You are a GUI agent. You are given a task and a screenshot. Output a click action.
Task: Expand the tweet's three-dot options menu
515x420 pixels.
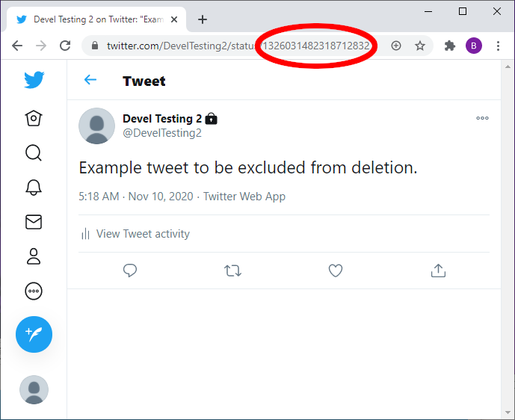482,118
